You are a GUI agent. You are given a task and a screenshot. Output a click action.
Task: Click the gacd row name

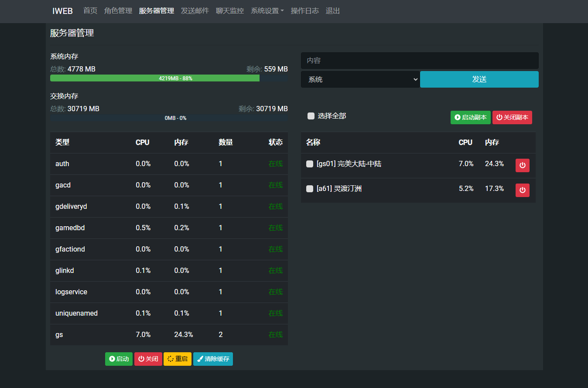[63, 185]
